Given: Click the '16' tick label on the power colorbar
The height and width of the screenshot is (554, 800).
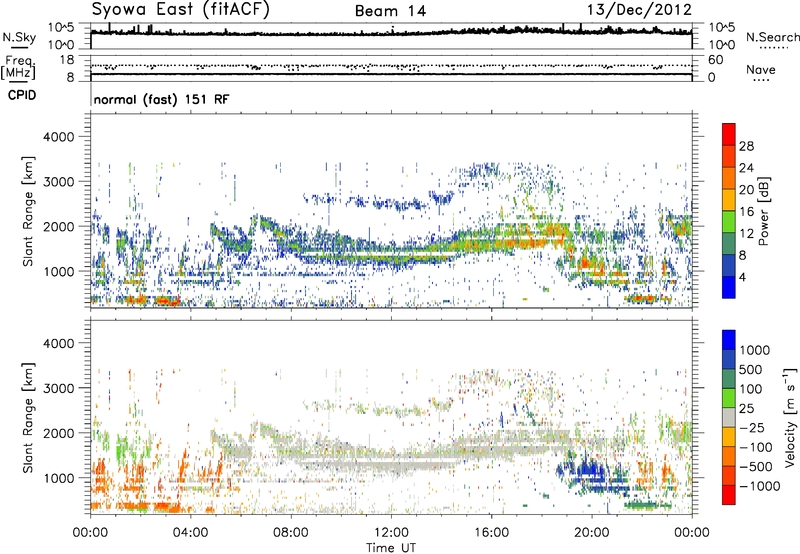Looking at the screenshot, I should tap(746, 212).
